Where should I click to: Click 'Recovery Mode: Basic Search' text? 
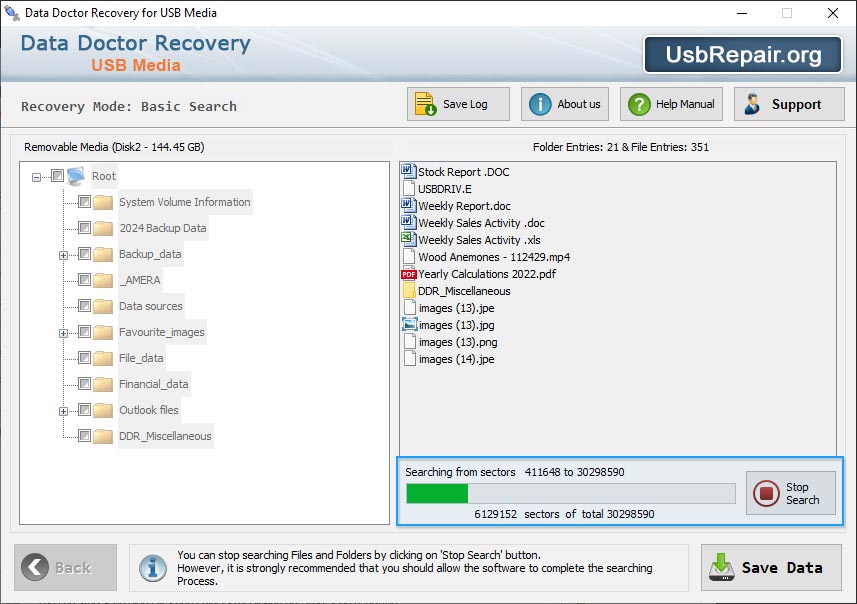pos(129,107)
